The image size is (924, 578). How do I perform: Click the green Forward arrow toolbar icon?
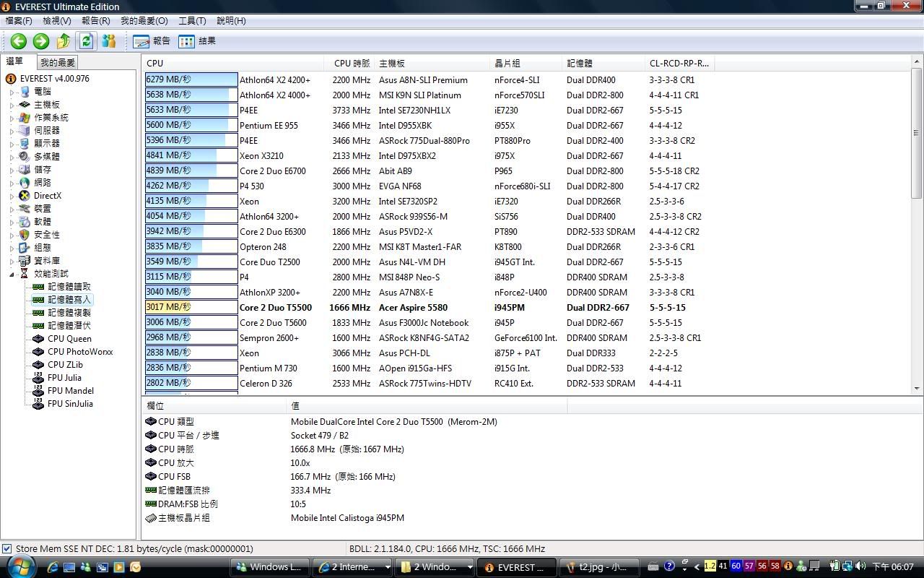pyautogui.click(x=41, y=41)
